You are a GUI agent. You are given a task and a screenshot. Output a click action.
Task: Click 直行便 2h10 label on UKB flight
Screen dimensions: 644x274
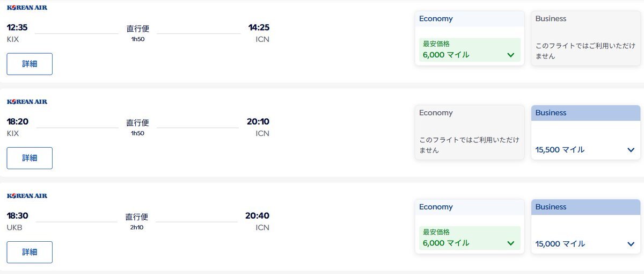(x=137, y=221)
